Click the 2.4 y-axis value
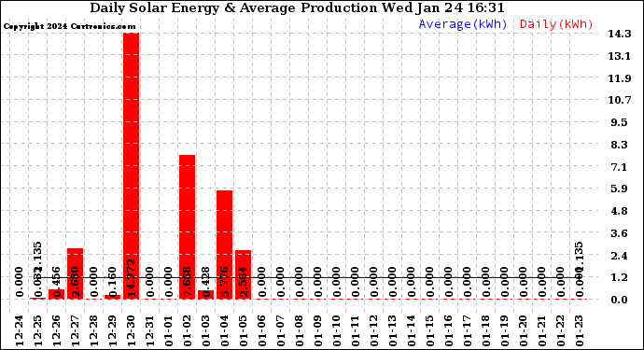The height and width of the screenshot is (350, 644). coord(620,256)
